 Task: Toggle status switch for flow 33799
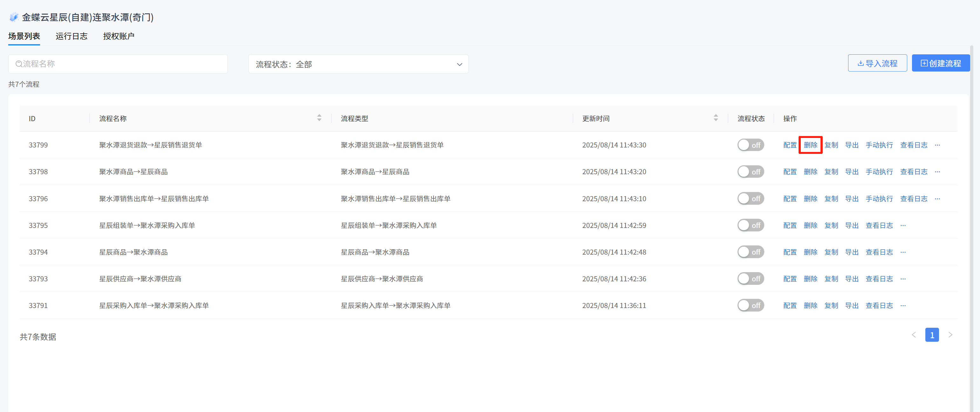[x=750, y=145]
